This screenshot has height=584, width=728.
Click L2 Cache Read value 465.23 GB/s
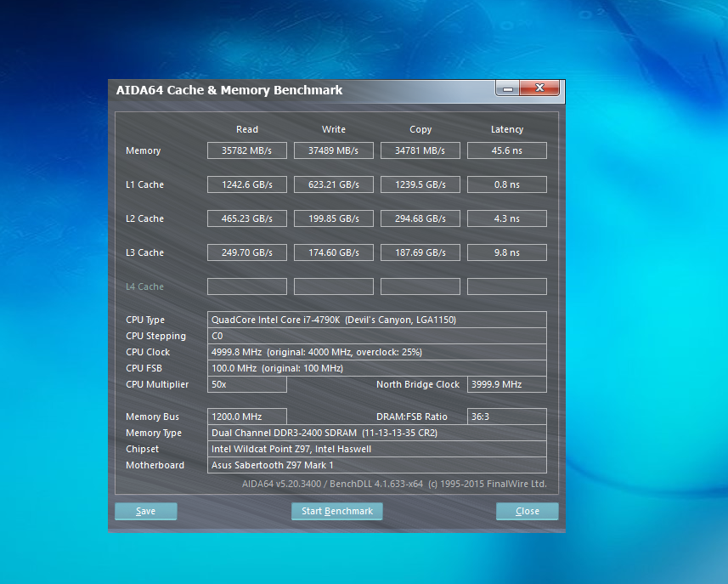click(x=247, y=218)
